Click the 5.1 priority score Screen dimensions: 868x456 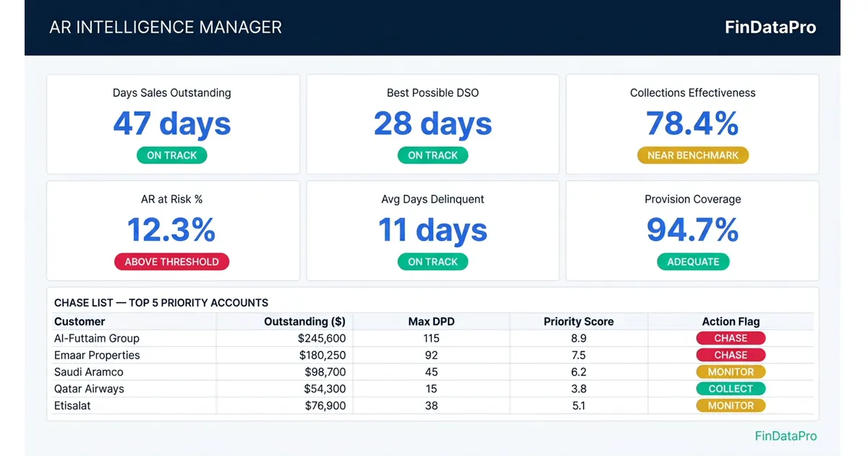coord(579,406)
